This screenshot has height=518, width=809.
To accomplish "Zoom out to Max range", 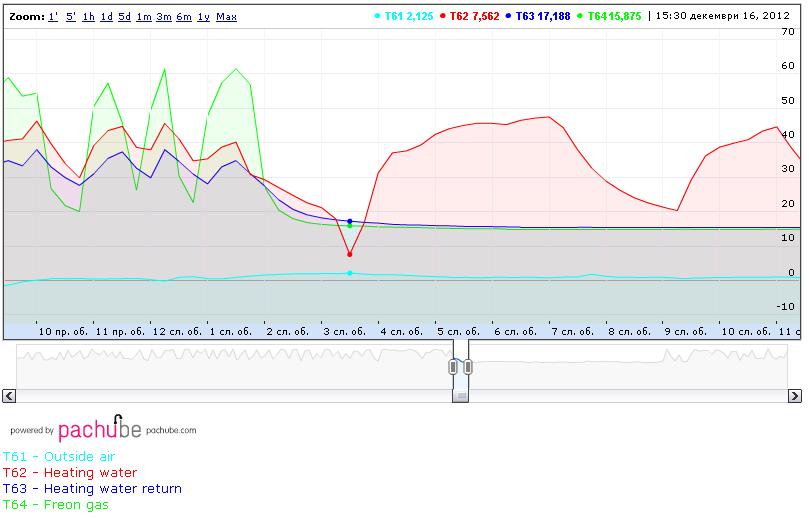I will point(226,17).
